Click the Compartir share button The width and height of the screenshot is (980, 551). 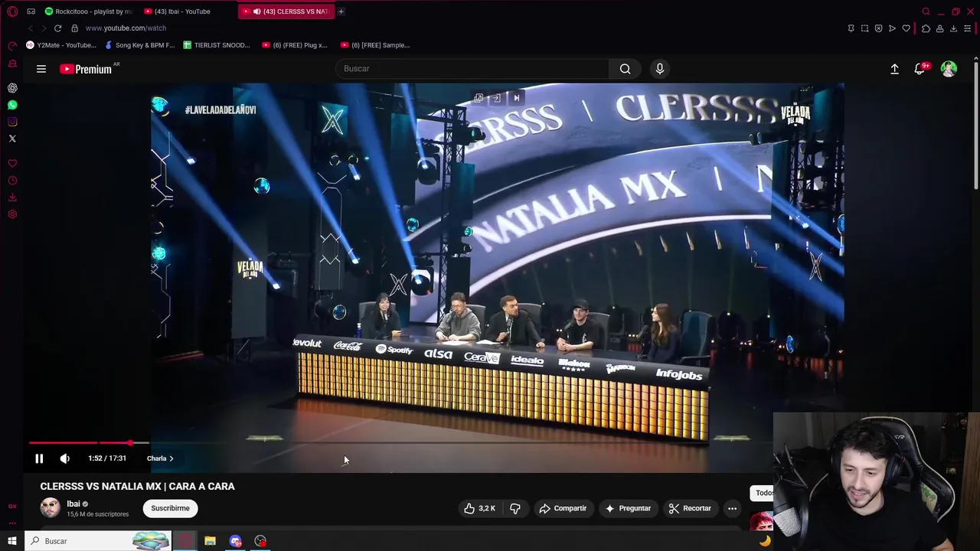(x=563, y=508)
